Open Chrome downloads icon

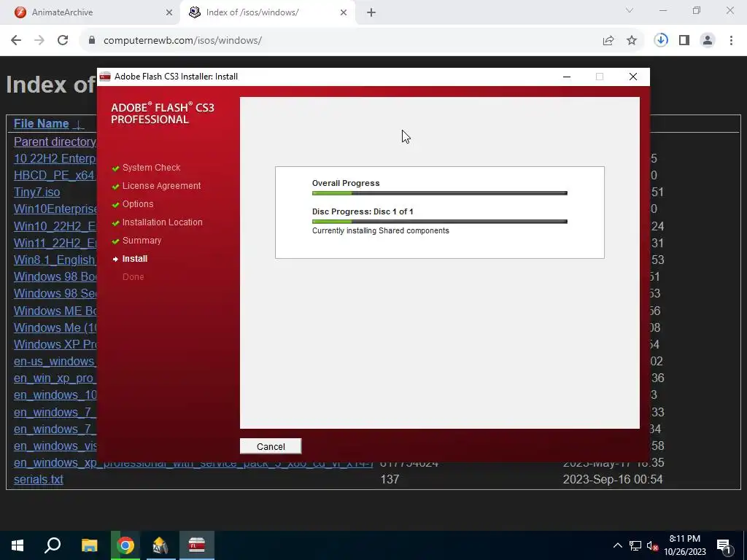coord(661,41)
